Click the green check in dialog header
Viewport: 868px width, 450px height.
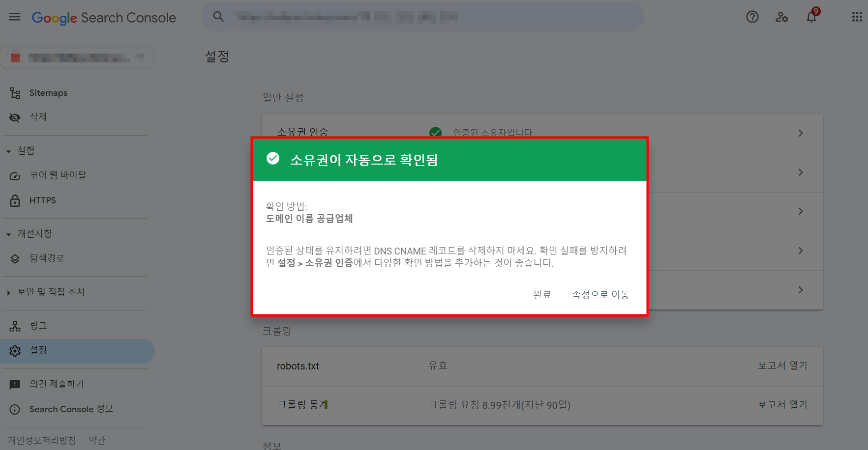tap(273, 158)
